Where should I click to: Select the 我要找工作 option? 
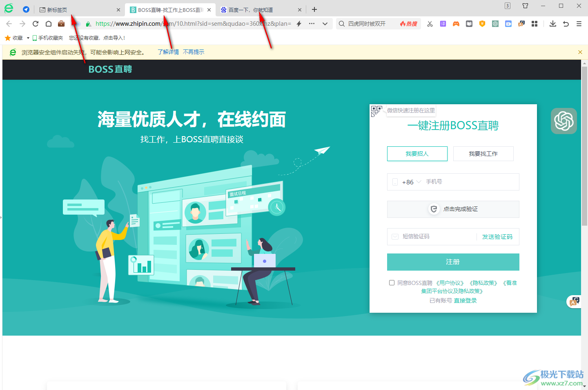483,154
